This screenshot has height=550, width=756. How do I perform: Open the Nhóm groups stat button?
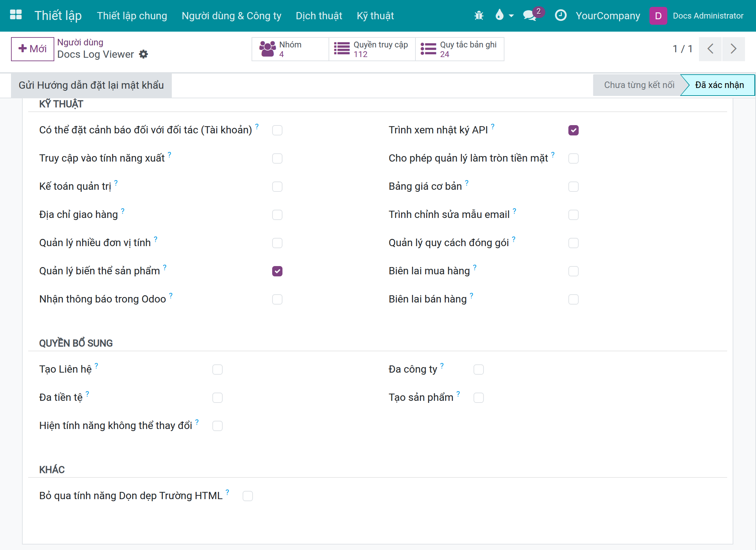[290, 49]
